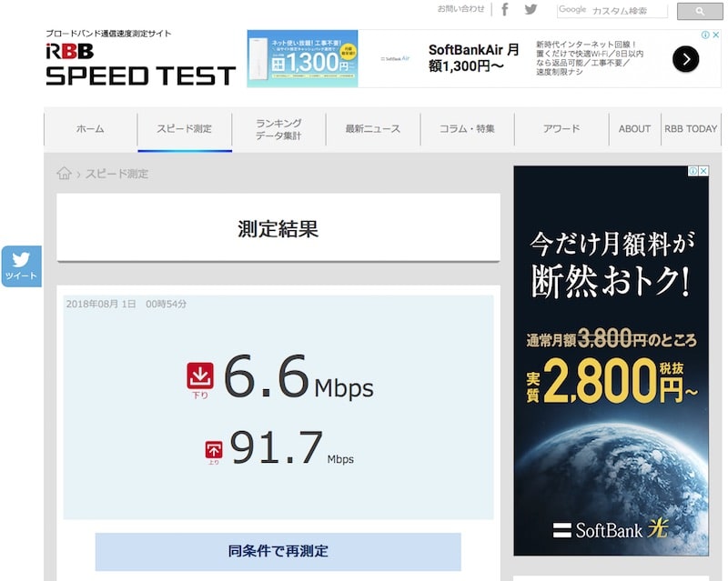This screenshot has width=728, height=581.
Task: Close the top banner ad
Action: tap(715, 35)
